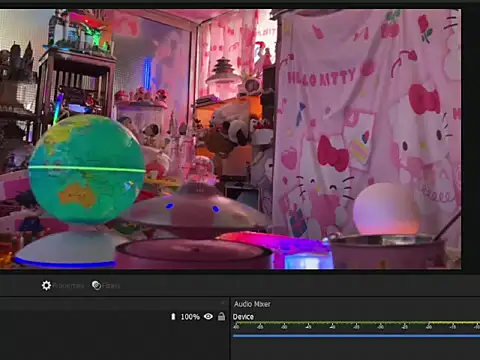This screenshot has width=480, height=360.
Task: Click the 100% battery percentage text
Action: [190, 317]
